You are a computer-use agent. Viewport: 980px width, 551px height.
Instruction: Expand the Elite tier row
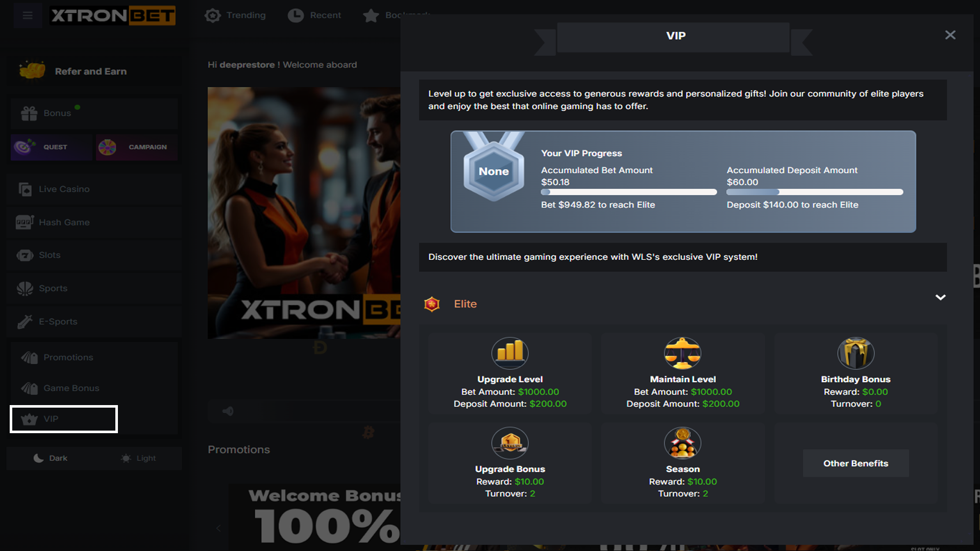tap(465, 304)
